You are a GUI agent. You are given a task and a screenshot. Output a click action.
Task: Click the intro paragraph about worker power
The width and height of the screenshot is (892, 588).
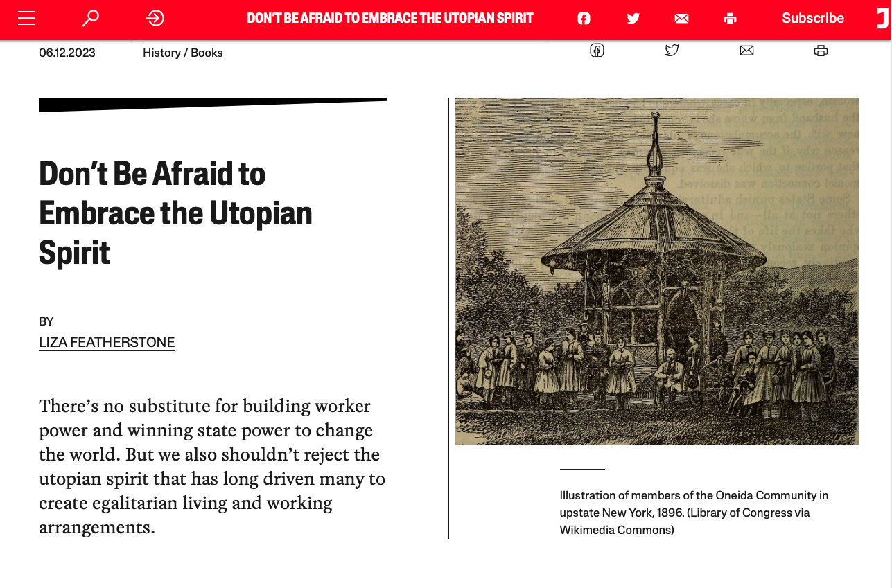(212, 466)
